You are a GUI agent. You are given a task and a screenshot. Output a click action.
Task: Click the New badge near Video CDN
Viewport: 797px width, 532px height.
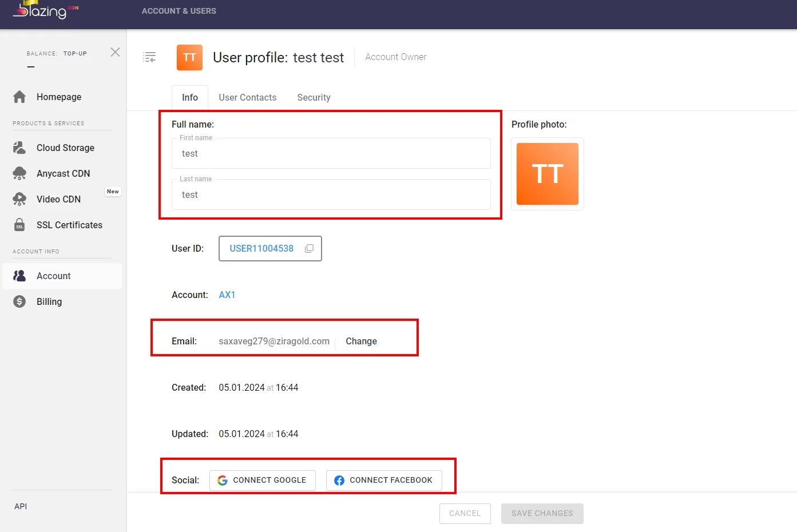(x=113, y=192)
